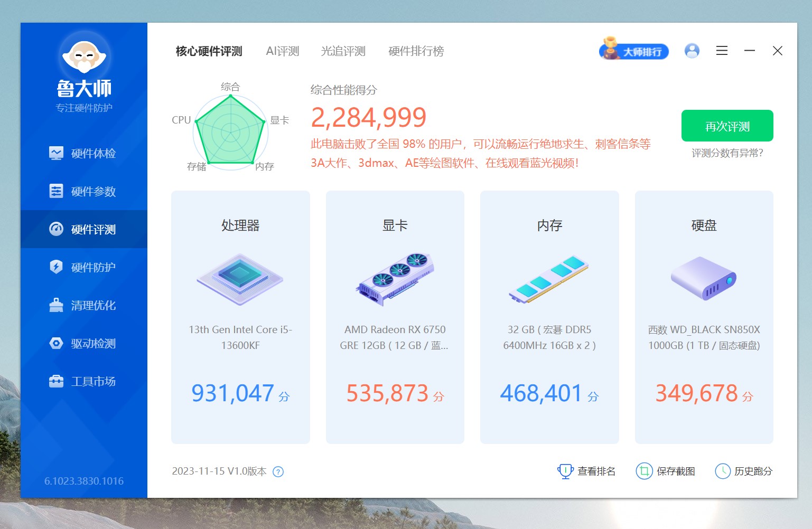Click the 硬盘 card title
This screenshot has height=529, width=812.
click(704, 225)
